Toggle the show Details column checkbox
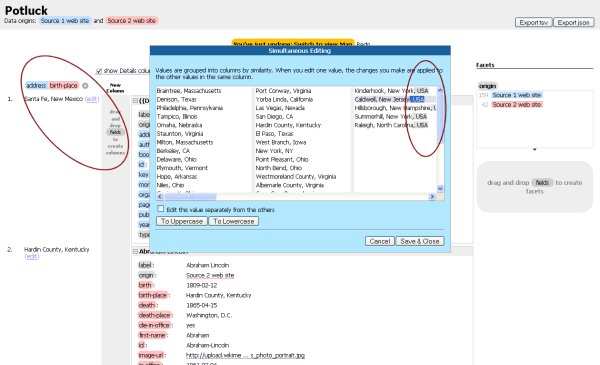 (x=99, y=71)
